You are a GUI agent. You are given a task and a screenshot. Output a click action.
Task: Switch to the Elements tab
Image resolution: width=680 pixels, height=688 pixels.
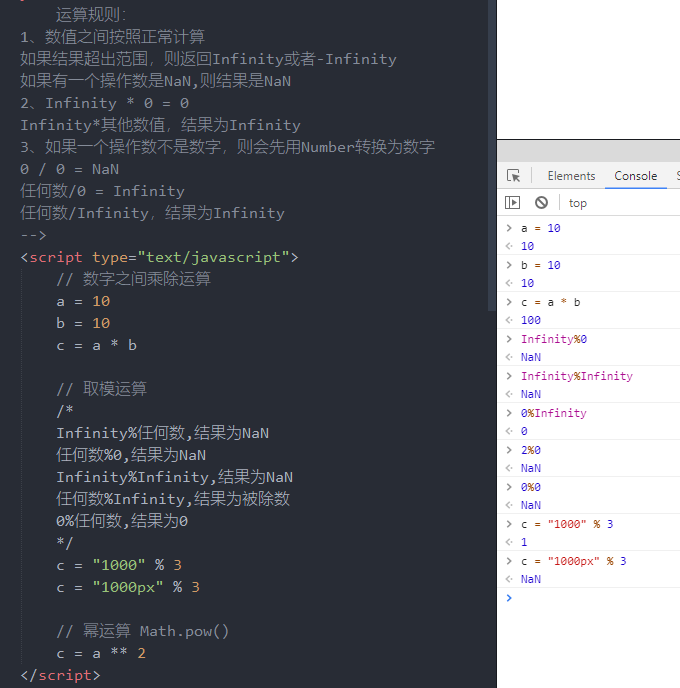[571, 176]
